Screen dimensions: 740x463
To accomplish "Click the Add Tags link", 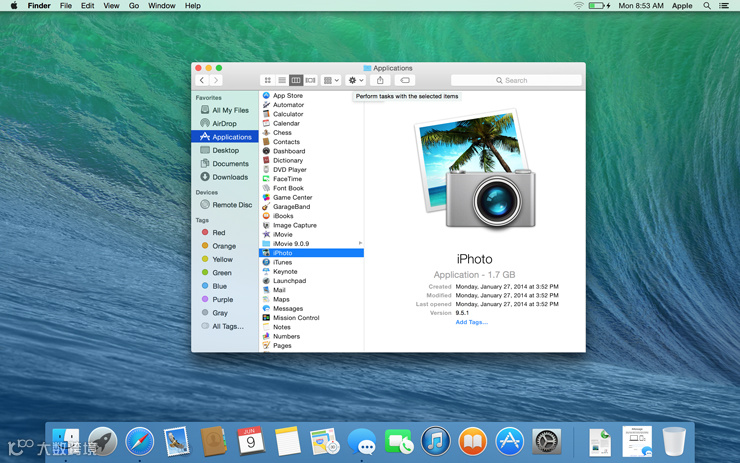I will tap(471, 322).
